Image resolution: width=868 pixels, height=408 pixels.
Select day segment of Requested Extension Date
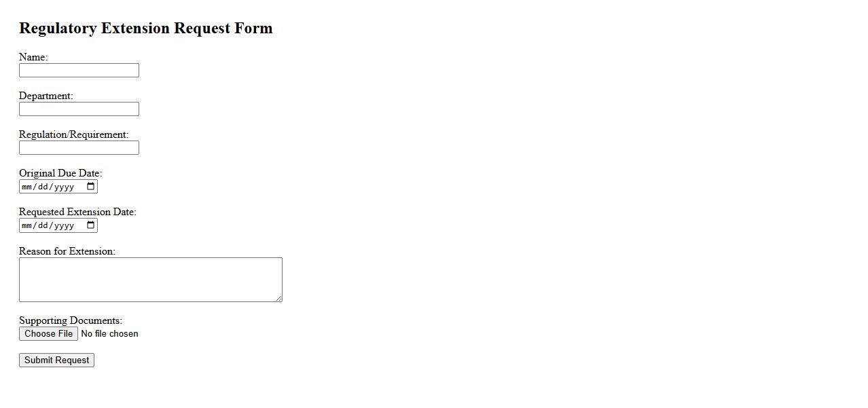(x=42, y=225)
